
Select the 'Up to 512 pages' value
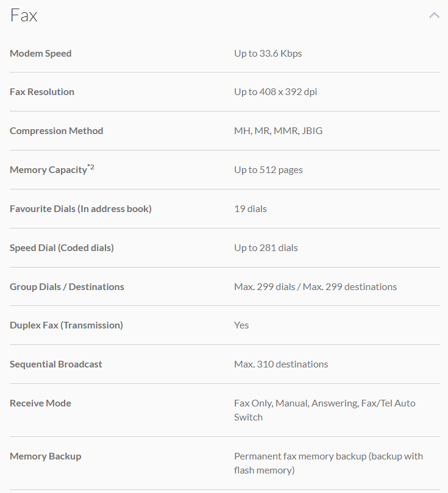[268, 169]
